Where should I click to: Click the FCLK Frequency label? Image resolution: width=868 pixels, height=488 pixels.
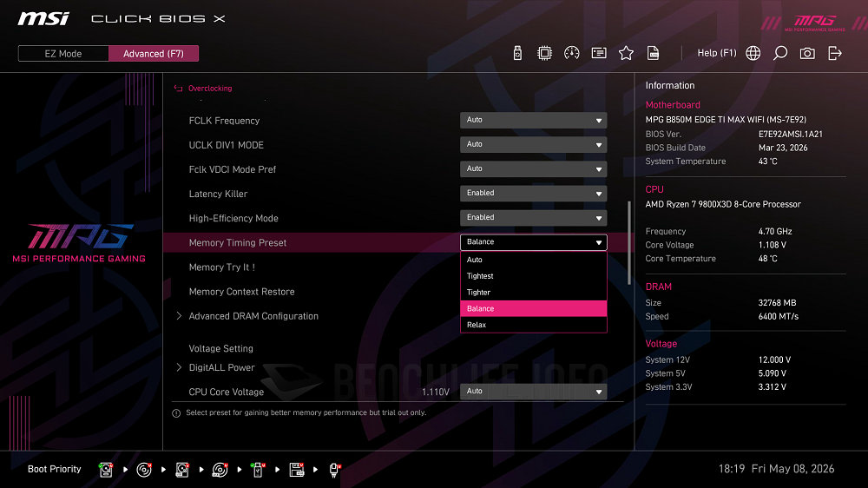(x=224, y=121)
